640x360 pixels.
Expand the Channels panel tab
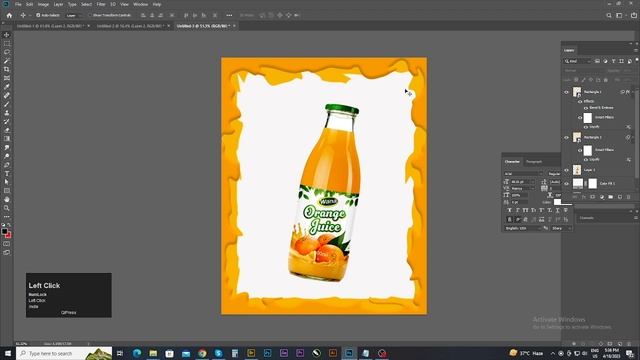(587, 218)
